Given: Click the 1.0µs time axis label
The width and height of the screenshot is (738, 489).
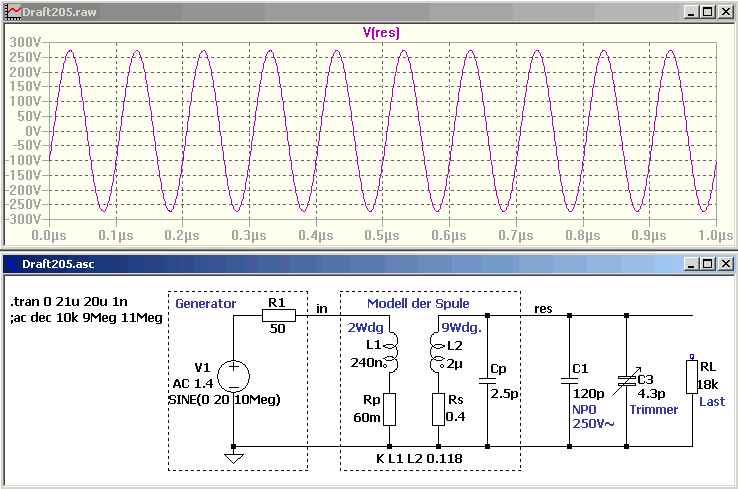Looking at the screenshot, I should 715,235.
